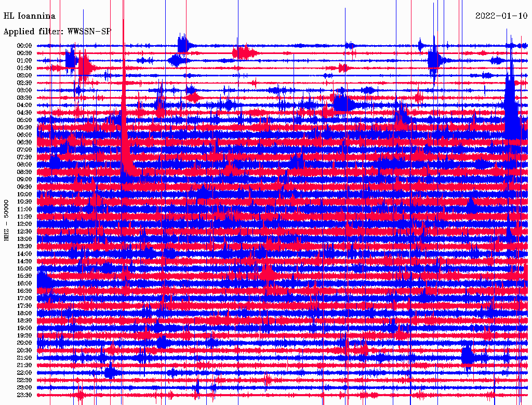Select the 00:00 time label
Image resolution: width=532 pixels, height=405 pixels.
(x=24, y=46)
